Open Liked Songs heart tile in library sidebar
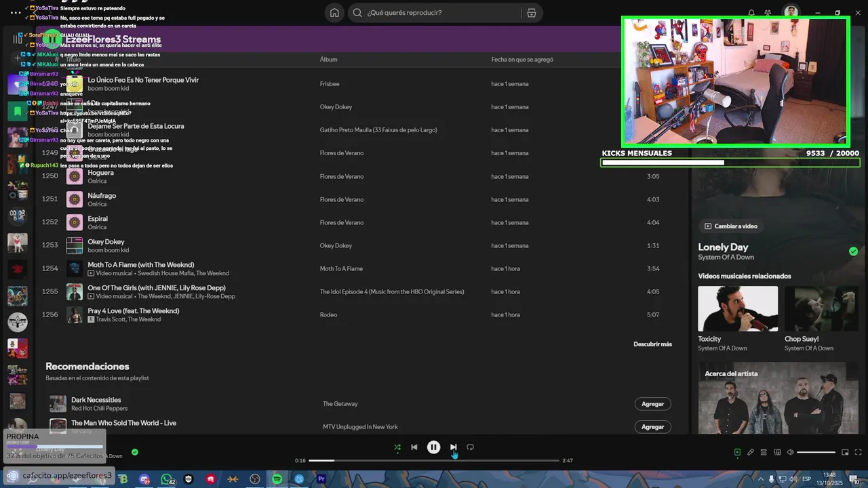Viewport: 868px width, 488px height. point(17,85)
